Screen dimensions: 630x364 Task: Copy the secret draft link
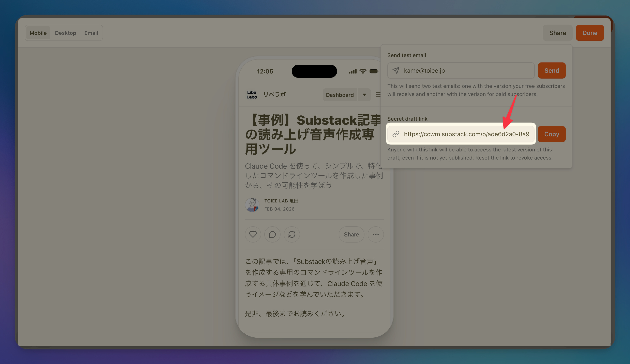[x=552, y=134]
